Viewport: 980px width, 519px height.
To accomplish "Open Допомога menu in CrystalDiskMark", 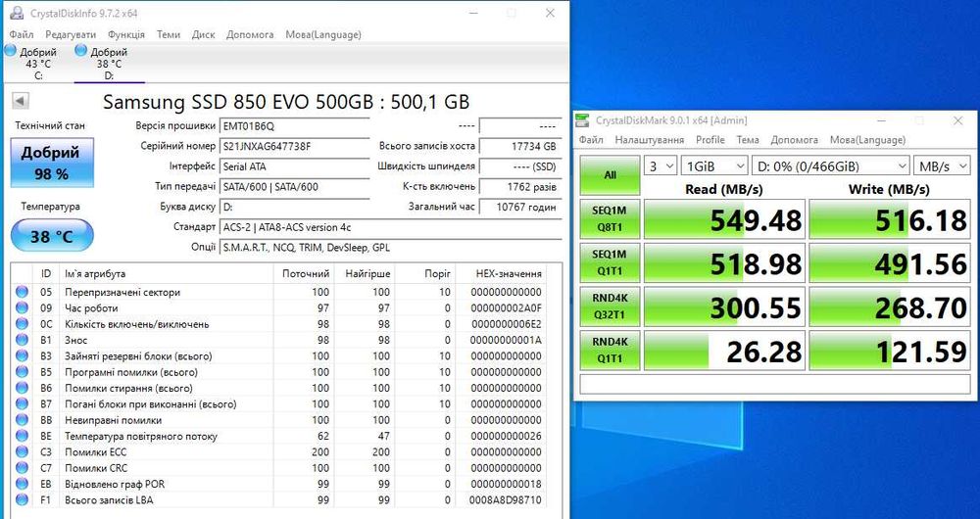I will tap(795, 140).
